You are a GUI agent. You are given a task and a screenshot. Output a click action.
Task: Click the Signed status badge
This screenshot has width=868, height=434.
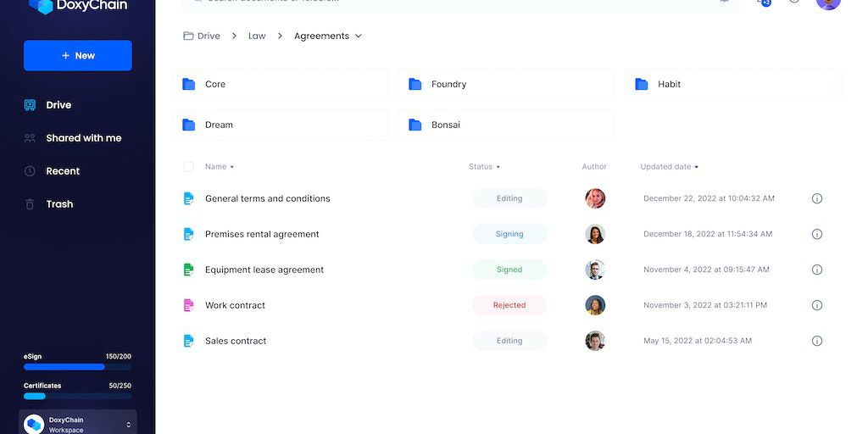point(509,270)
